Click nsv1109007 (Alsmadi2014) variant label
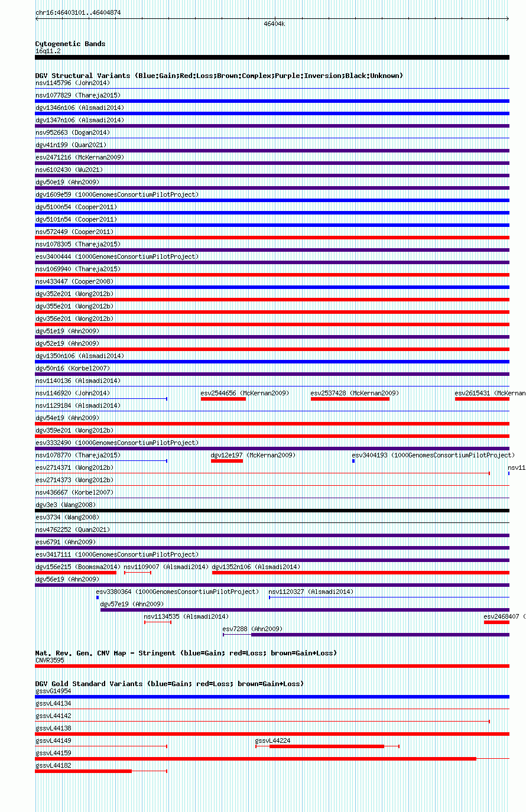The height and width of the screenshot is (812, 526). point(166,567)
